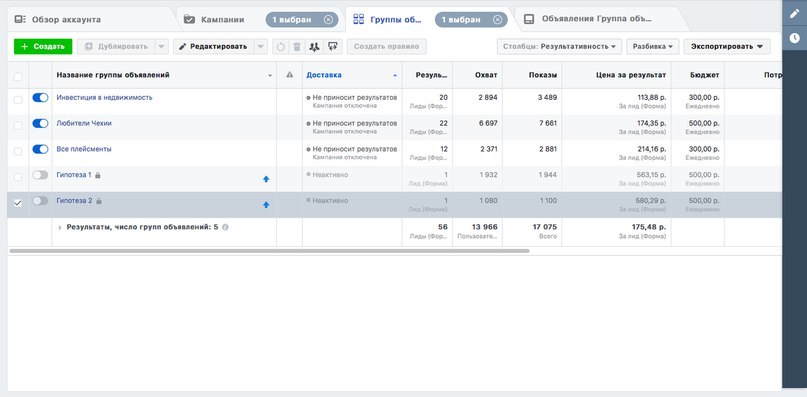This screenshot has height=397, width=807.
Task: Click the info icon next to results summary
Action: [x=225, y=227]
